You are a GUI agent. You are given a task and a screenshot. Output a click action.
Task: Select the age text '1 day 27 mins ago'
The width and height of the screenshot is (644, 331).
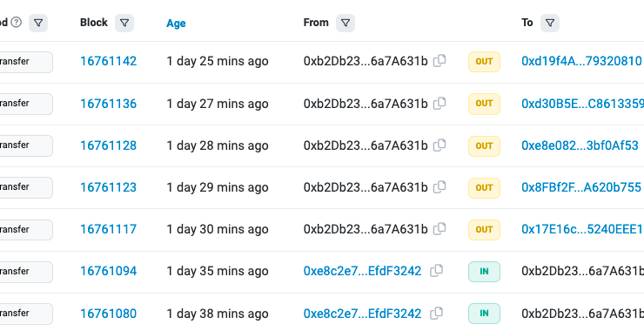click(218, 104)
